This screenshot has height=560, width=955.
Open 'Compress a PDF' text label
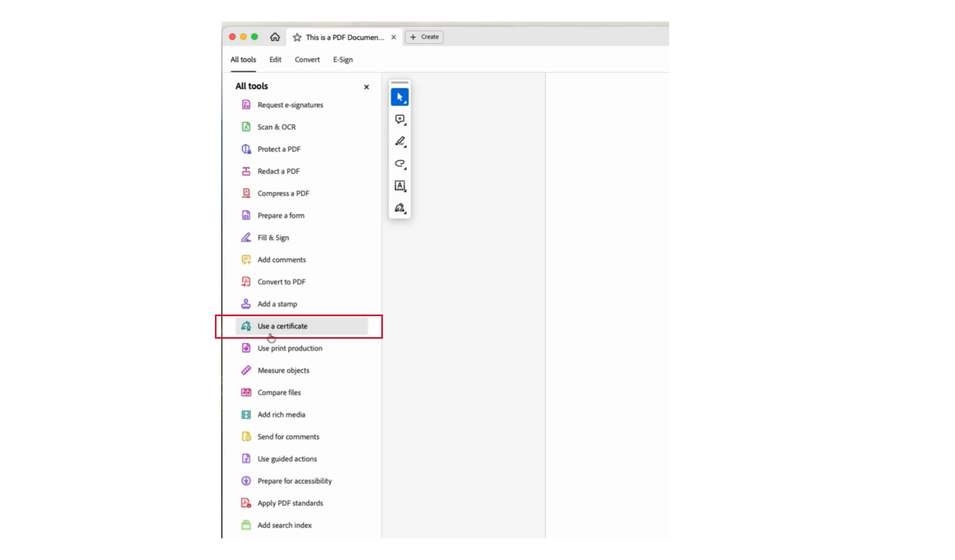click(x=284, y=194)
